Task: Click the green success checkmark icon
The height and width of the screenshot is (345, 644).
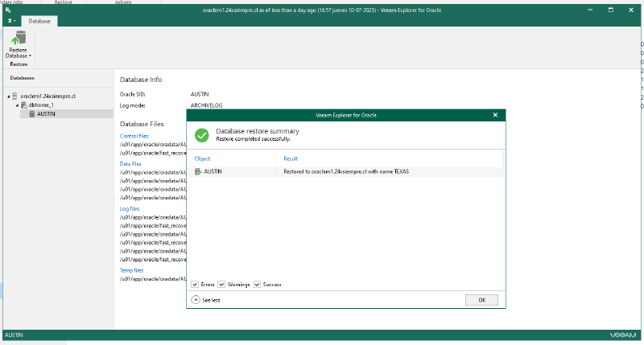Action: point(202,135)
